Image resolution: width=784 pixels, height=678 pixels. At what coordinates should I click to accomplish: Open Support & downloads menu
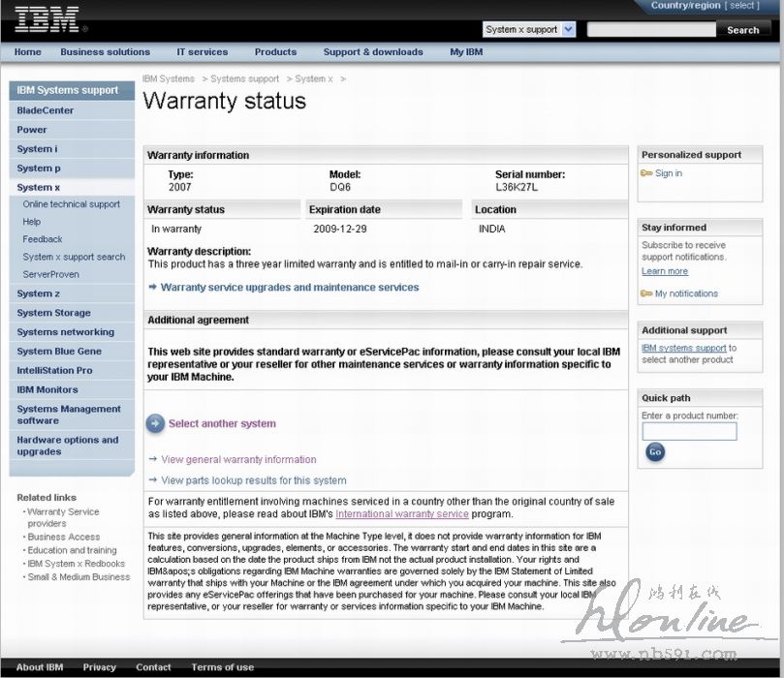[373, 52]
